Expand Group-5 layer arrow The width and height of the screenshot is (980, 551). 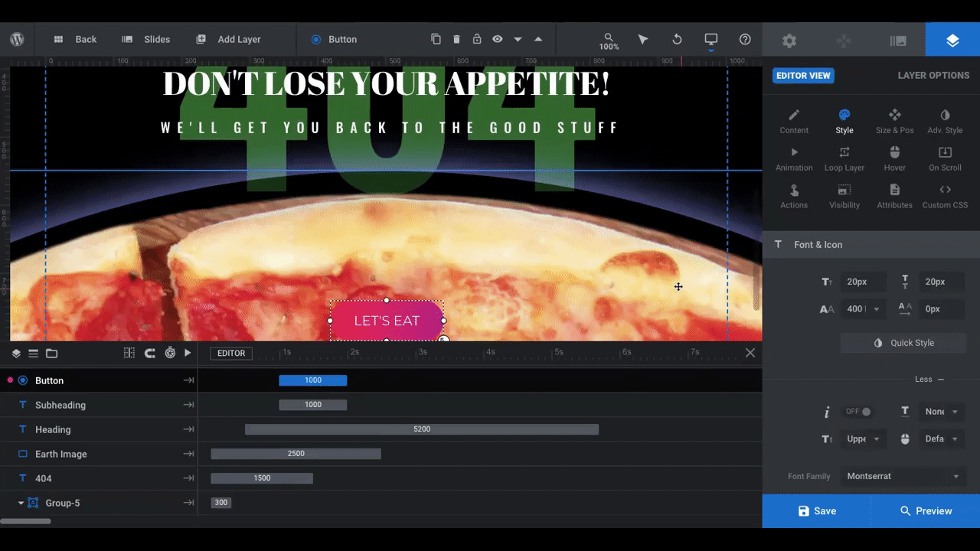[x=21, y=503]
